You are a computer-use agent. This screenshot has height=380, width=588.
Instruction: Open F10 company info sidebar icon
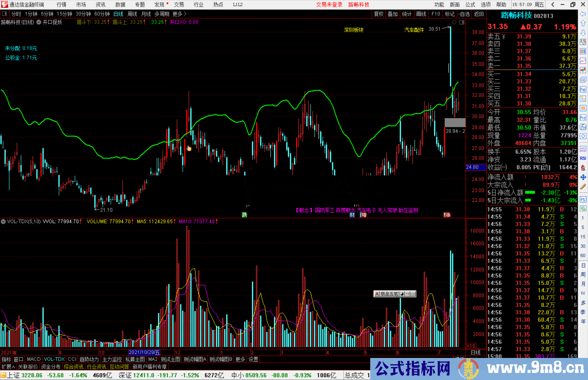tap(583, 89)
